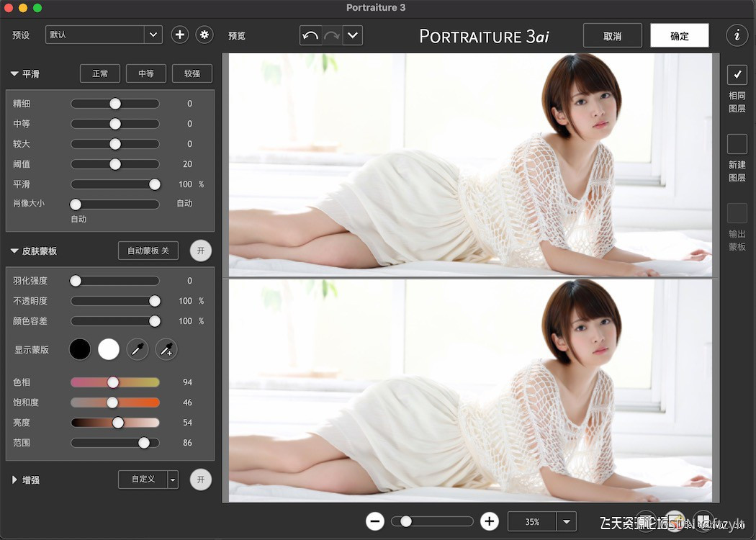Viewport: 756px width, 540px height.
Task: Click the redo arrow icon
Action: [332, 35]
